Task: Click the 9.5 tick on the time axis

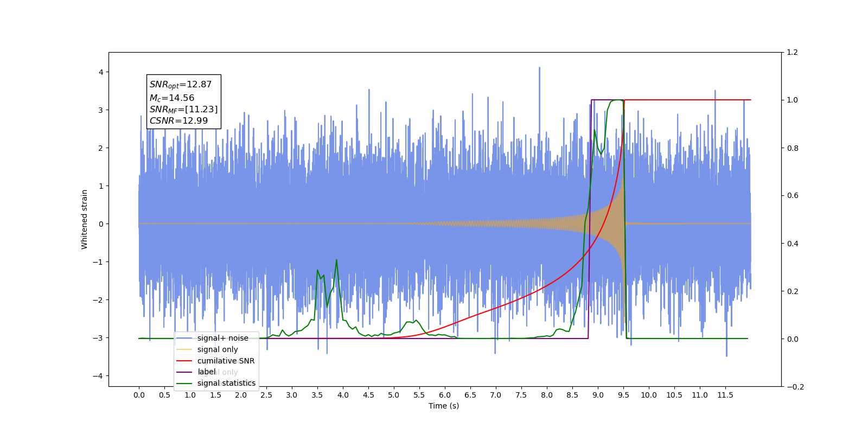Action: (623, 395)
